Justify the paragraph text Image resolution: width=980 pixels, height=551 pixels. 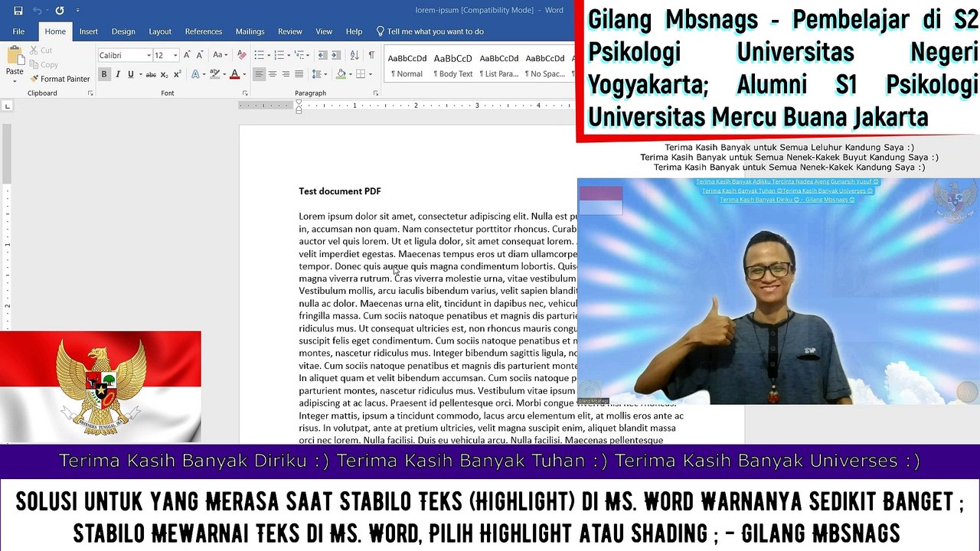click(x=299, y=74)
